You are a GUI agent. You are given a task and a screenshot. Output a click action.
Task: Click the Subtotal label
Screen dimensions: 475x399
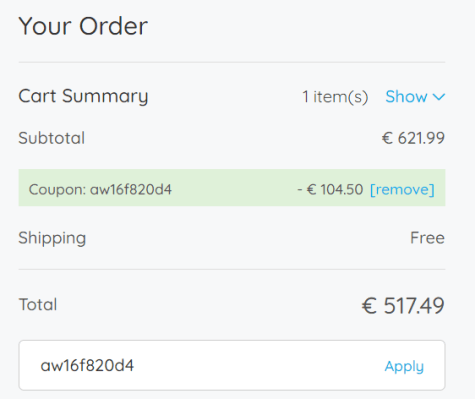[x=52, y=138]
